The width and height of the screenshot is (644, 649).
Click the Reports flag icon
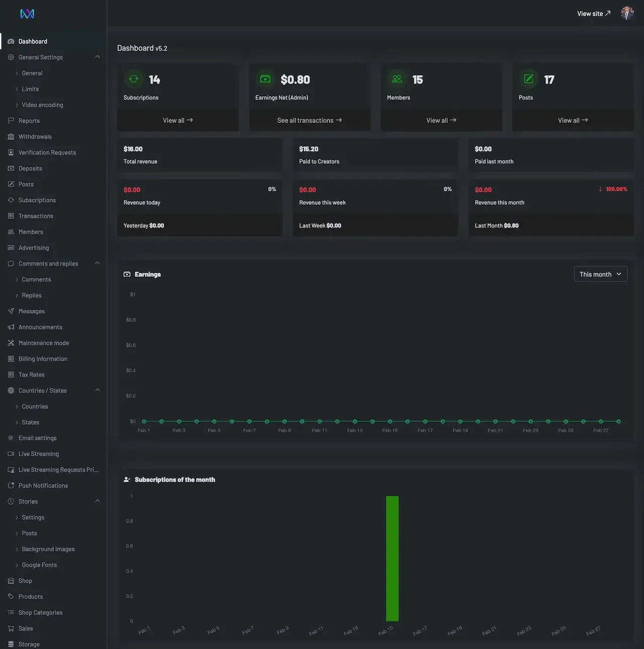click(11, 121)
